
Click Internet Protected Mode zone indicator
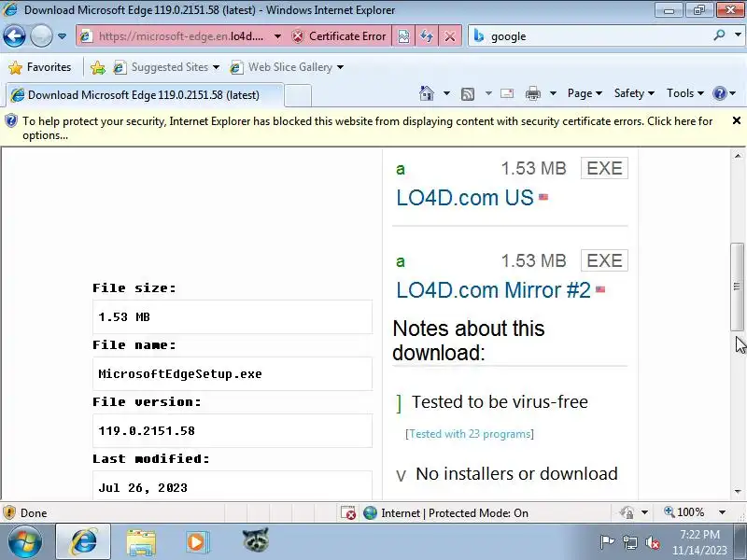445,512
